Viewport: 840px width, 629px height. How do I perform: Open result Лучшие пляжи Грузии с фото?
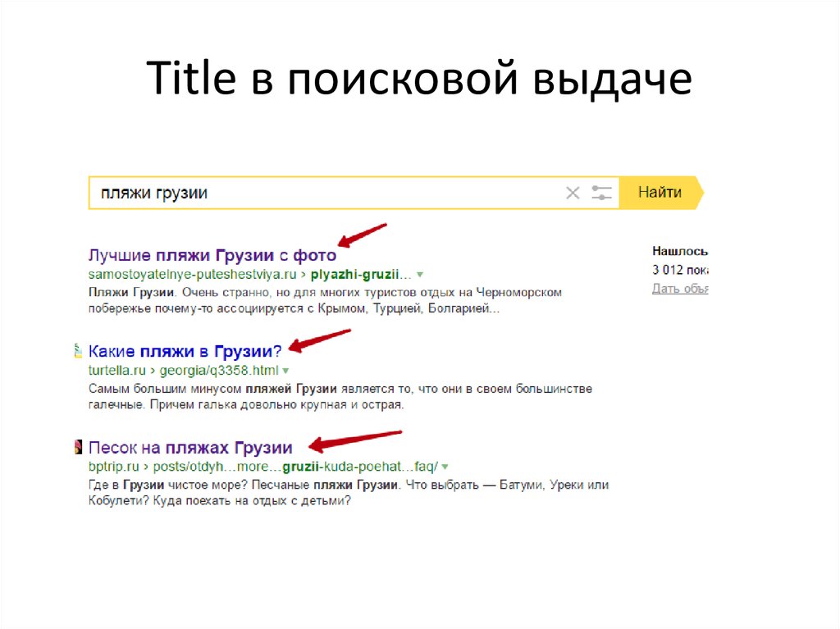212,255
